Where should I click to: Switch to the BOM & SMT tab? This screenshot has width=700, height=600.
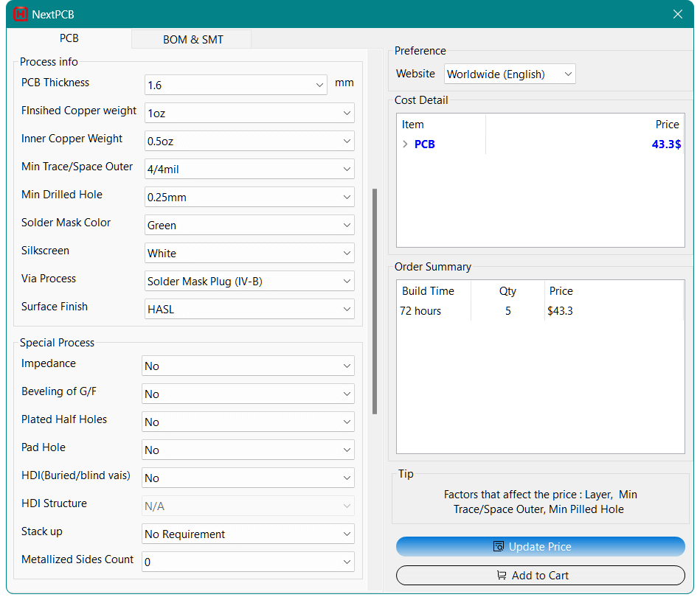click(x=193, y=39)
